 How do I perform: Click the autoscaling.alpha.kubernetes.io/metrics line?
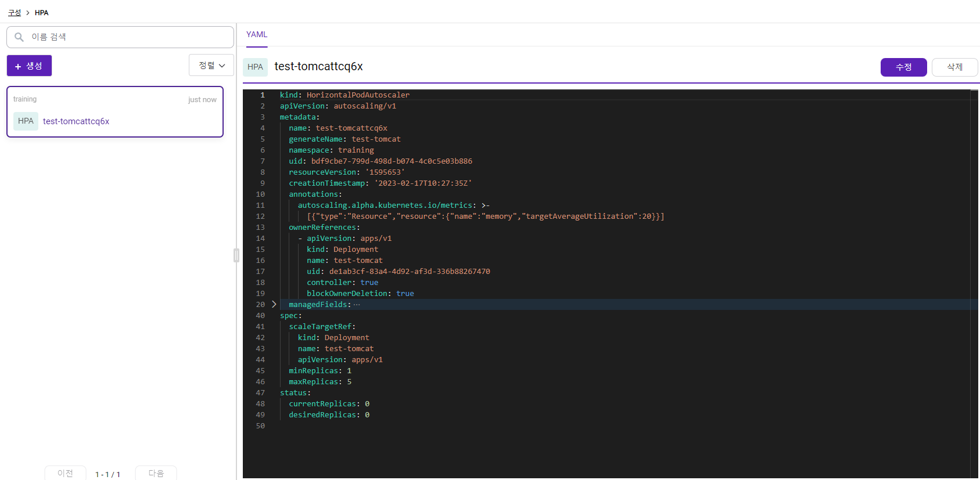394,205
